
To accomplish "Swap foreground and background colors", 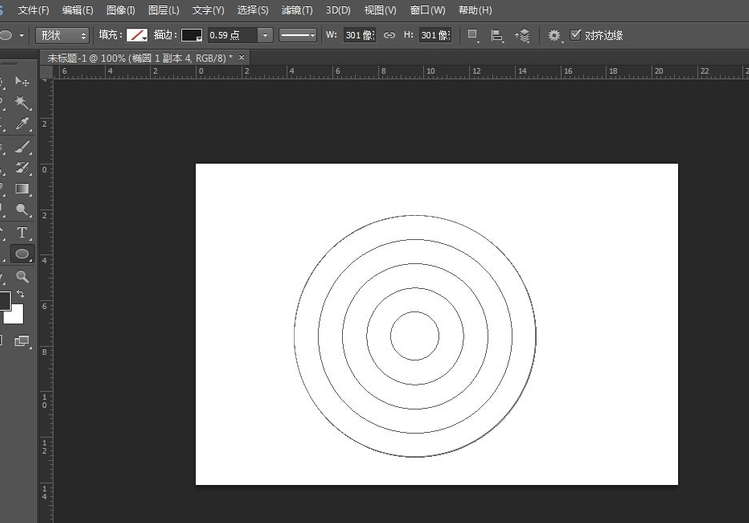I will (21, 293).
